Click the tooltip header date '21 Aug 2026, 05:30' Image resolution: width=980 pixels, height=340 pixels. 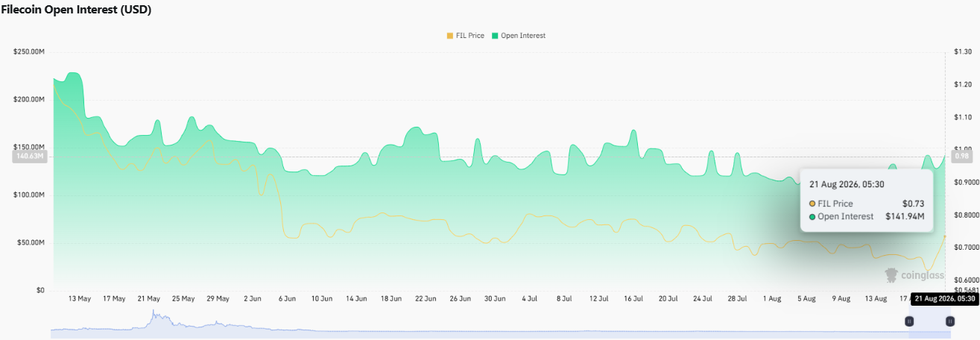pos(844,183)
